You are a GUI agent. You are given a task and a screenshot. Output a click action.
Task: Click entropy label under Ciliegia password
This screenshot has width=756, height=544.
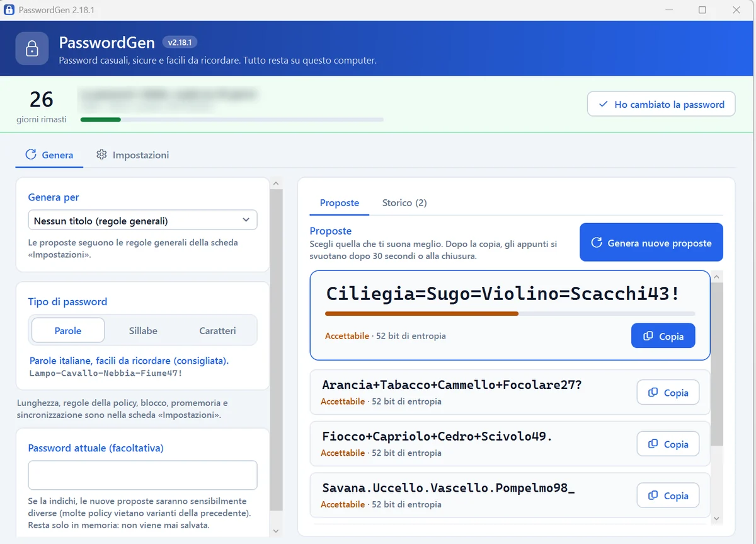pyautogui.click(x=411, y=336)
